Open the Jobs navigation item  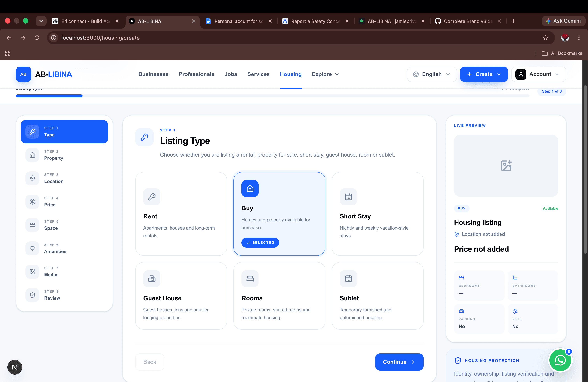coord(231,74)
